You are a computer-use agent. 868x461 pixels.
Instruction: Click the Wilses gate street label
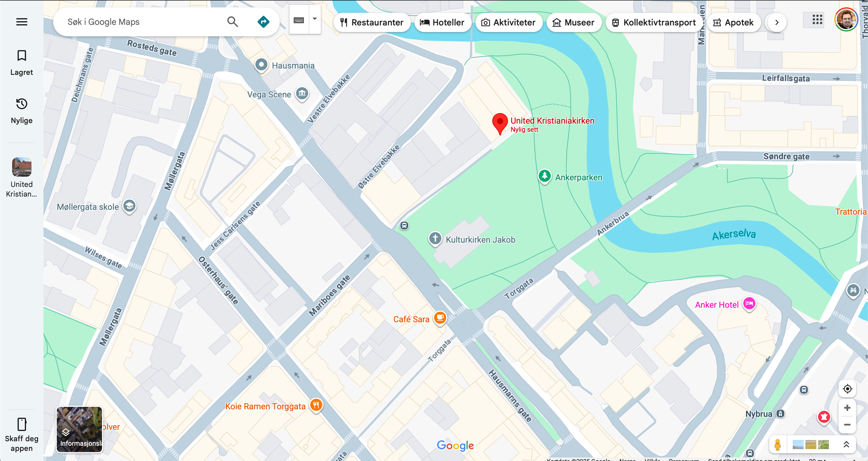point(103,258)
